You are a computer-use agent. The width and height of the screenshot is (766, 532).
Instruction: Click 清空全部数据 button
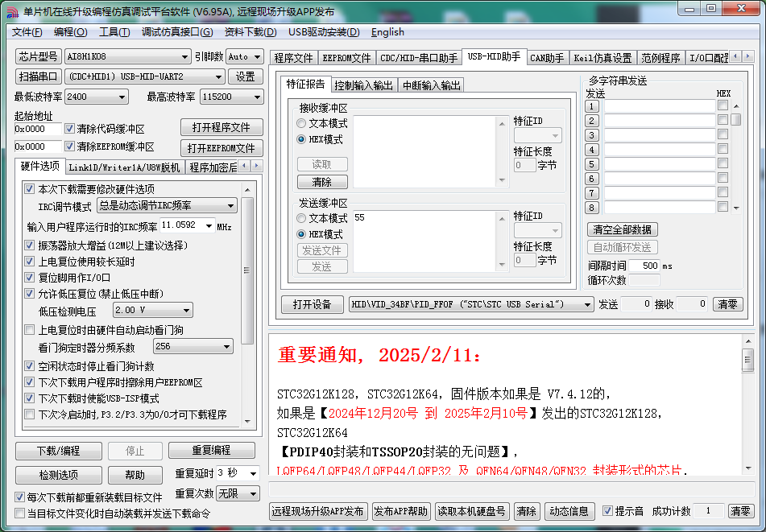coord(623,229)
